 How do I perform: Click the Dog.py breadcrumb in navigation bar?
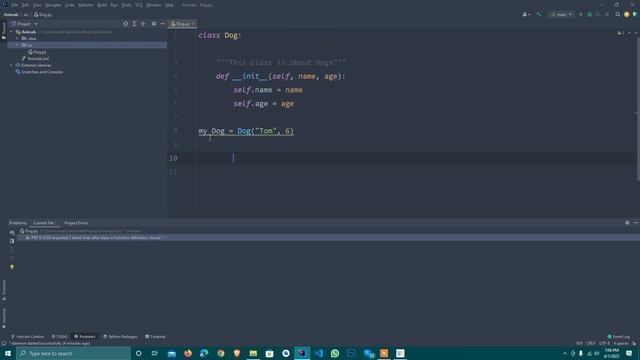tap(43, 15)
